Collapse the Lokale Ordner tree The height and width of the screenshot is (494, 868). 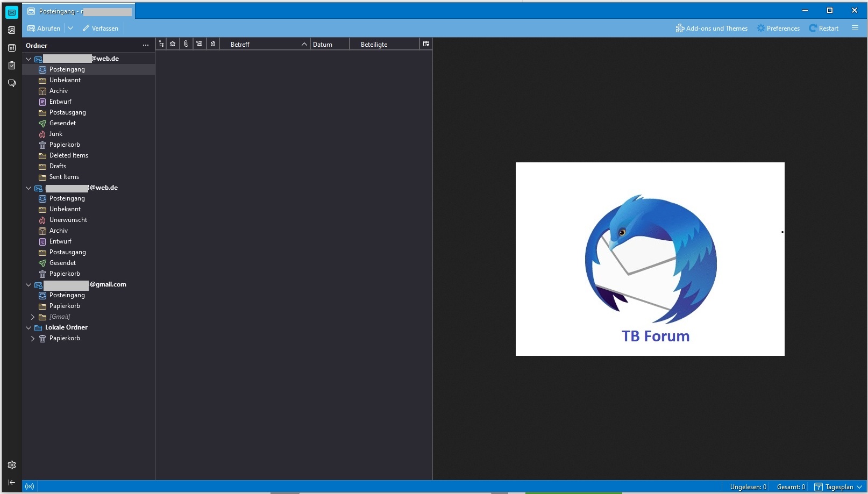point(29,327)
